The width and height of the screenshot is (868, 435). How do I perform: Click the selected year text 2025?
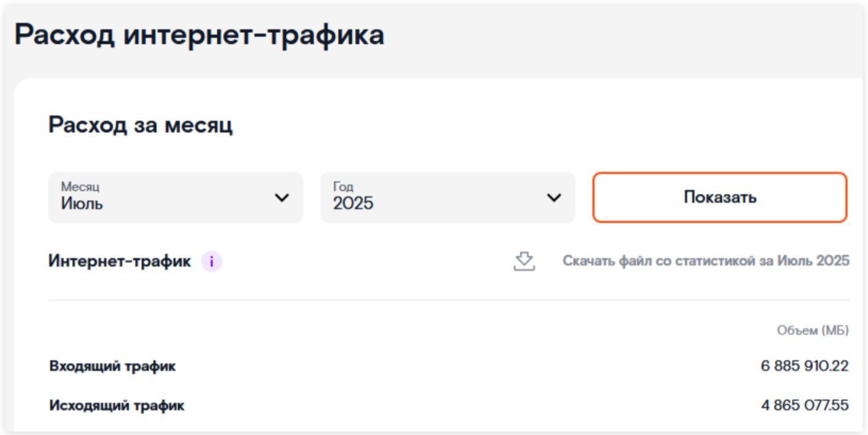tap(353, 204)
